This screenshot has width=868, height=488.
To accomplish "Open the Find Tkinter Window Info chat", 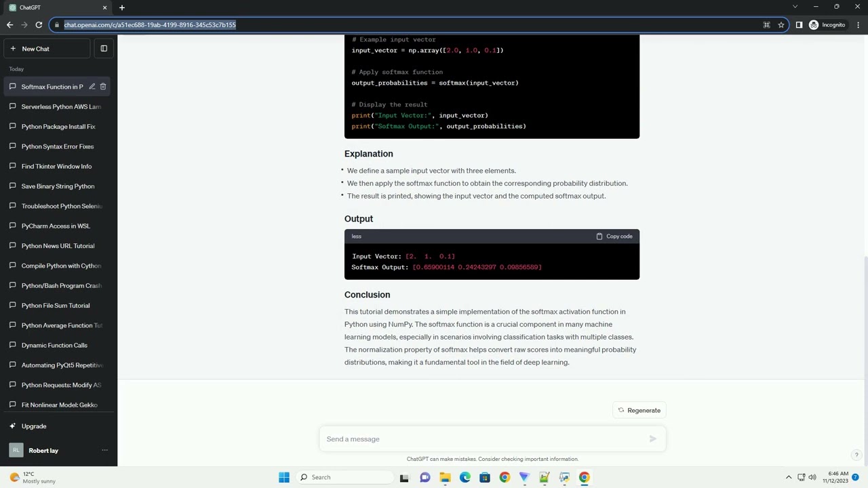I will [x=58, y=166].
